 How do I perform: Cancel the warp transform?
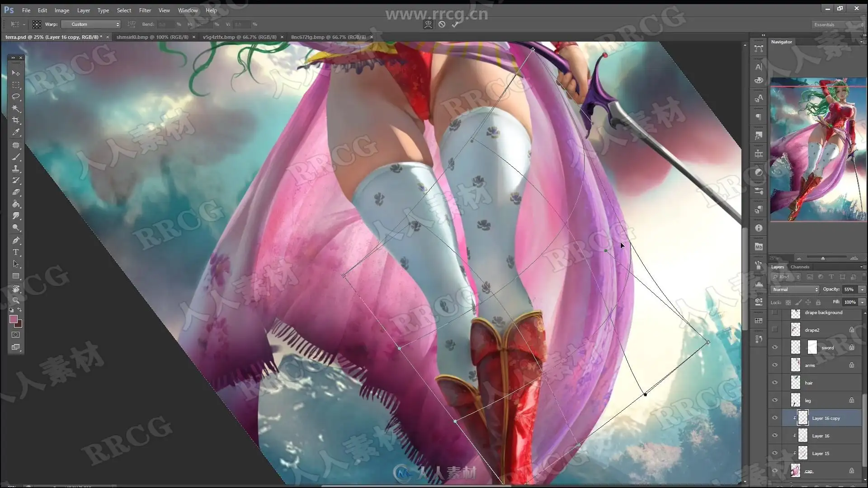442,24
